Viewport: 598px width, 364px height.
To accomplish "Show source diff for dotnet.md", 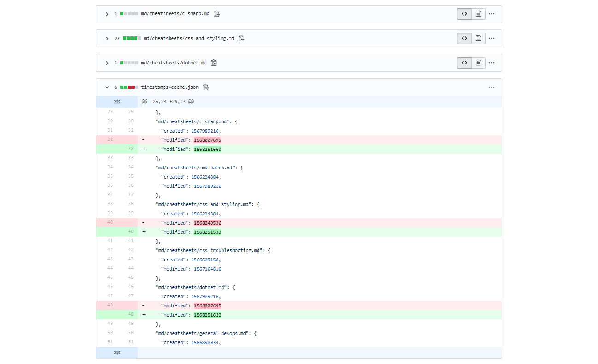I will (464, 63).
